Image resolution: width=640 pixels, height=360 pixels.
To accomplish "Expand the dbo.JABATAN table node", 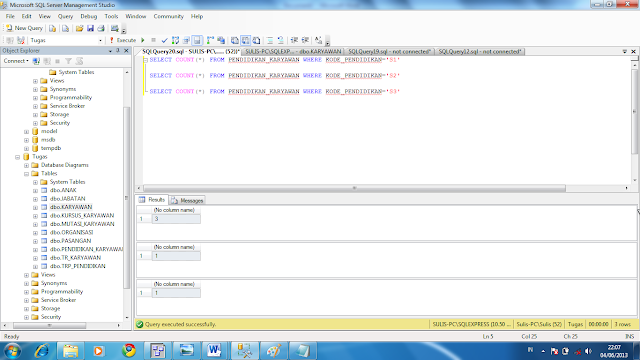I will [x=36, y=199].
